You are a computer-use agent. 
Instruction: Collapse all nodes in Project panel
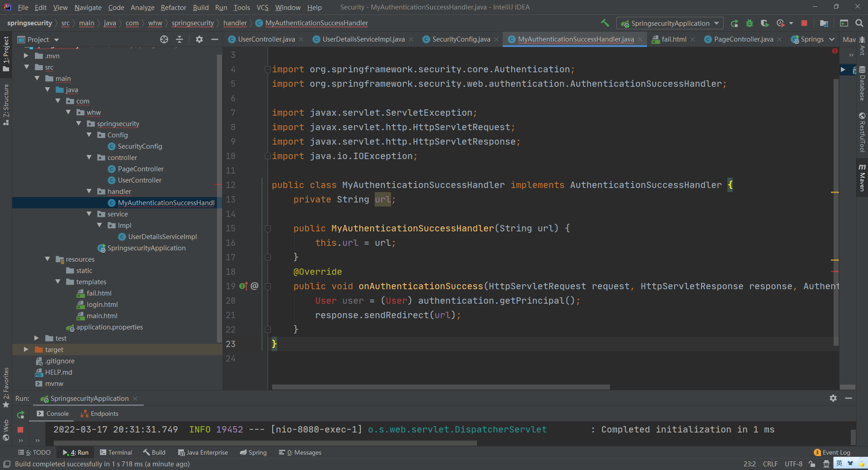click(x=179, y=39)
